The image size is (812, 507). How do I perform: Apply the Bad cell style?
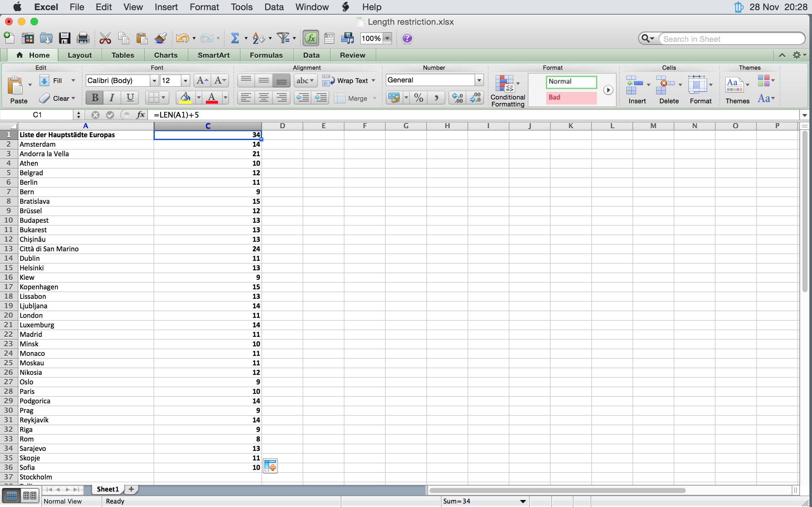(571, 97)
